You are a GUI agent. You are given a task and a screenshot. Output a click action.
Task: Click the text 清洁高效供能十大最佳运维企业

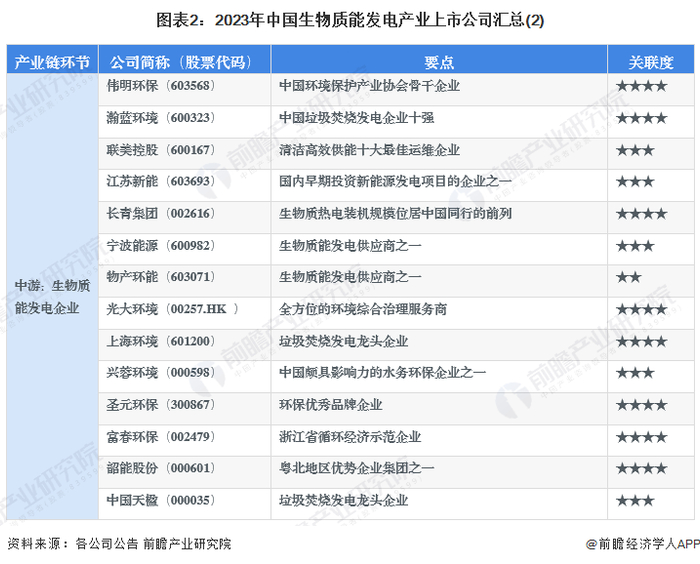[x=369, y=150]
